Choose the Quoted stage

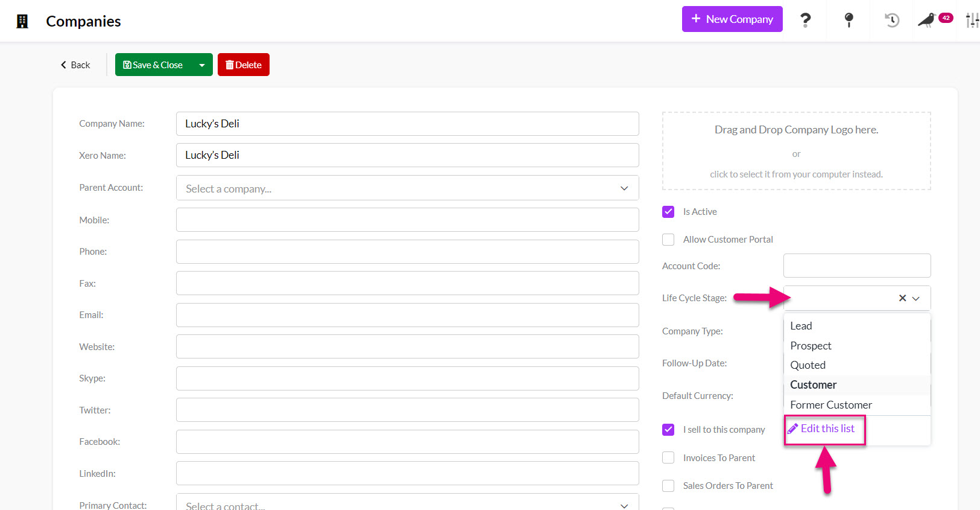857,365
